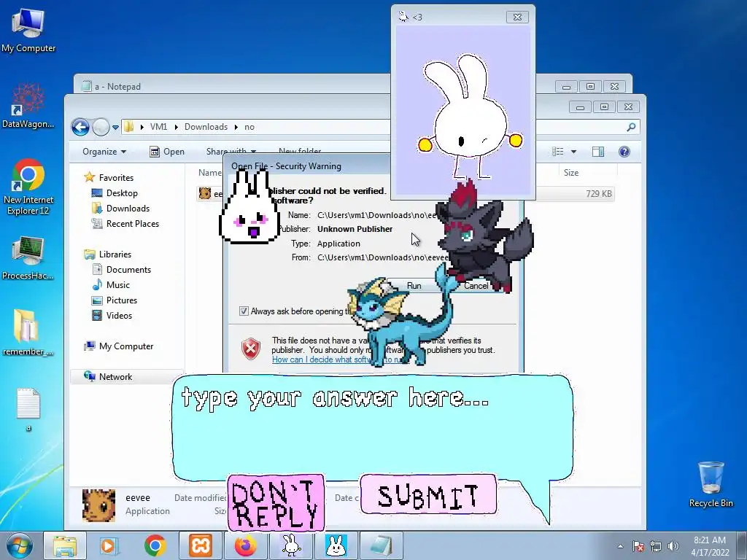Click Explorer forward navigation arrow

(x=101, y=127)
